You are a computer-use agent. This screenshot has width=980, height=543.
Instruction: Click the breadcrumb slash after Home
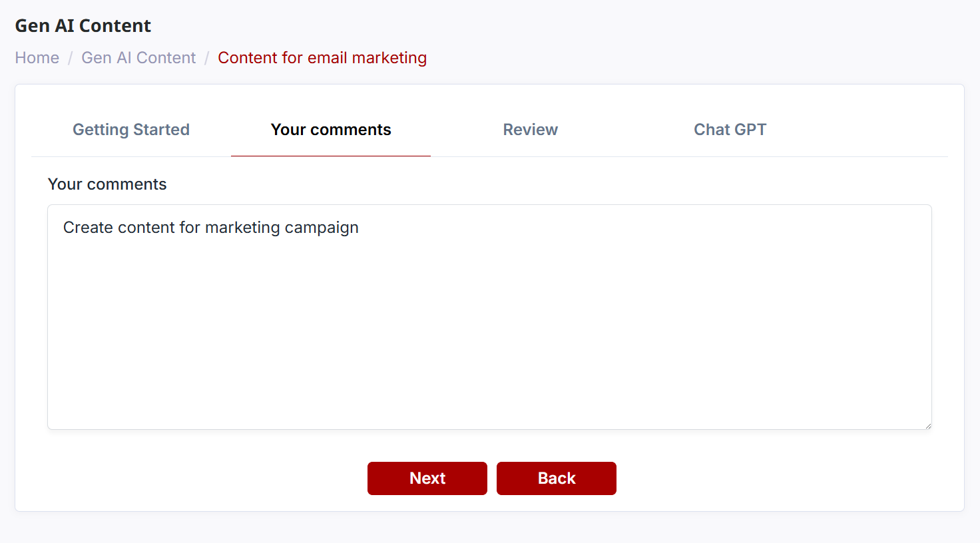point(70,58)
